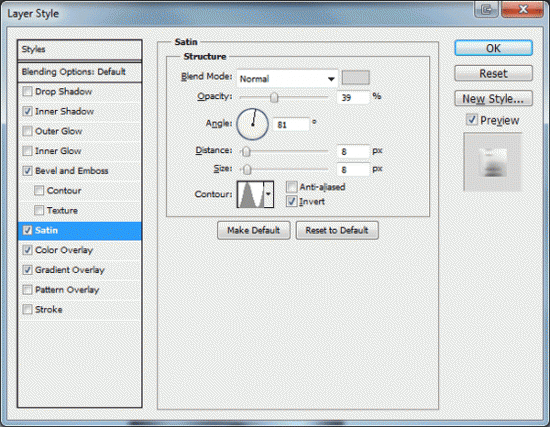Click the New Style... button
Screen dimensions: 550x427
point(494,99)
